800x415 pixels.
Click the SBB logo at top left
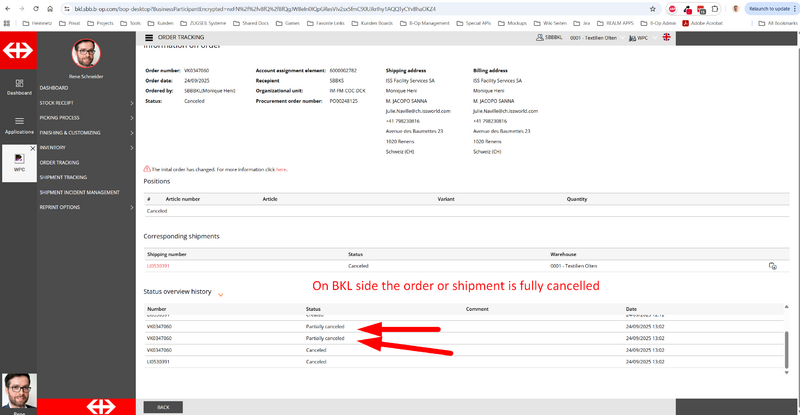[x=18, y=52]
